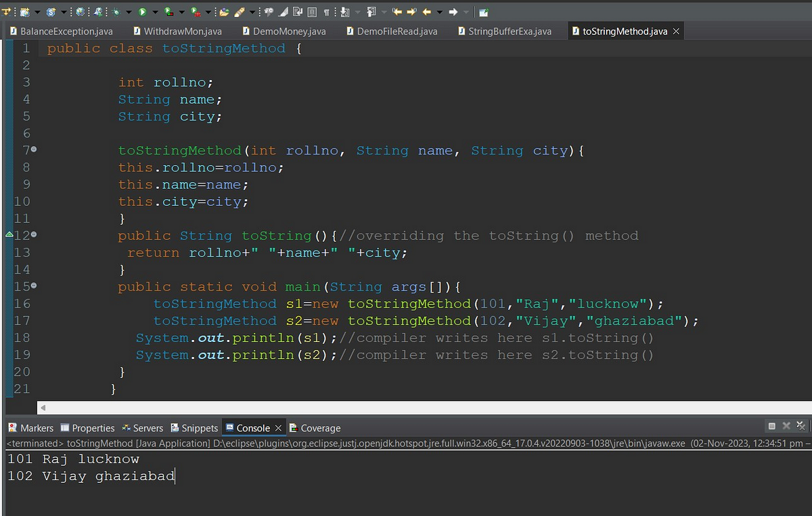
Task: Click the Last Edit Location arrow icon
Action: (x=397, y=12)
